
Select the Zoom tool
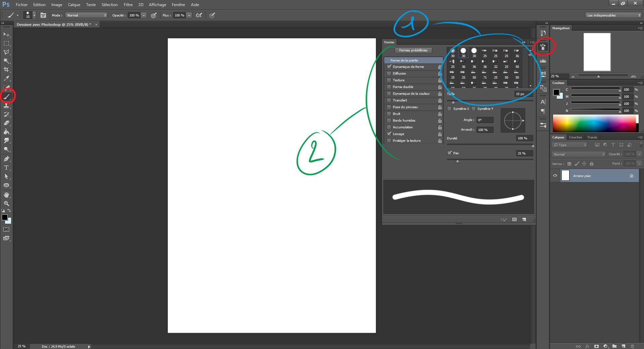coord(7,203)
